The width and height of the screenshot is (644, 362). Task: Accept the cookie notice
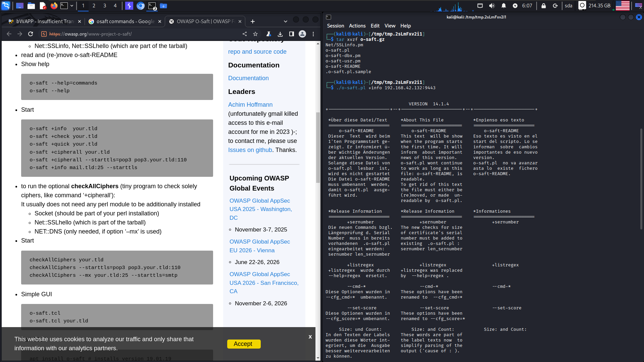(x=243, y=344)
